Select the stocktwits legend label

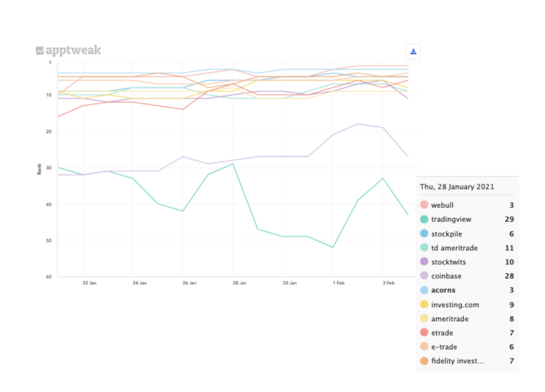(449, 262)
